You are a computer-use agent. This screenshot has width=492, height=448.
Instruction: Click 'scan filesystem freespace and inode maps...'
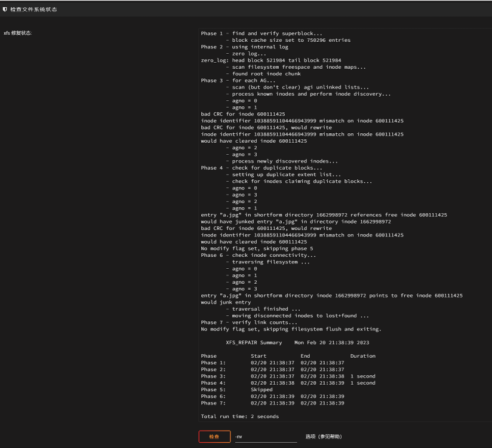point(299,67)
